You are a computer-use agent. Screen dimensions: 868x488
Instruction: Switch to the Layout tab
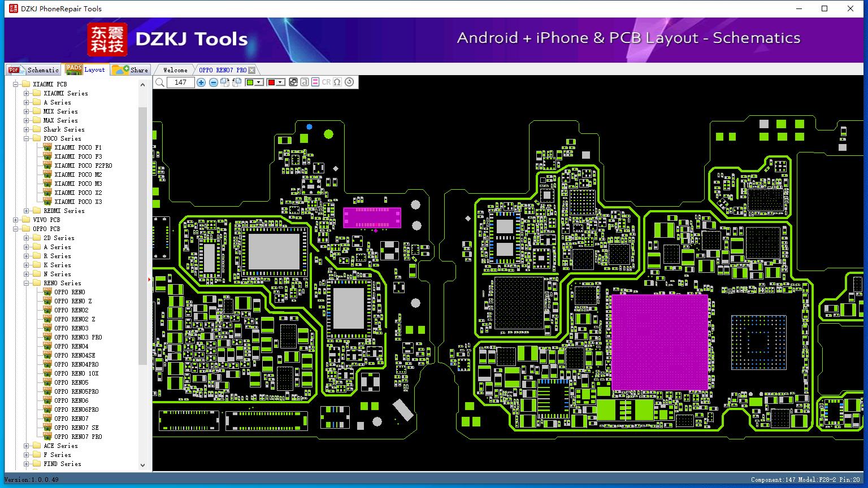pos(85,69)
